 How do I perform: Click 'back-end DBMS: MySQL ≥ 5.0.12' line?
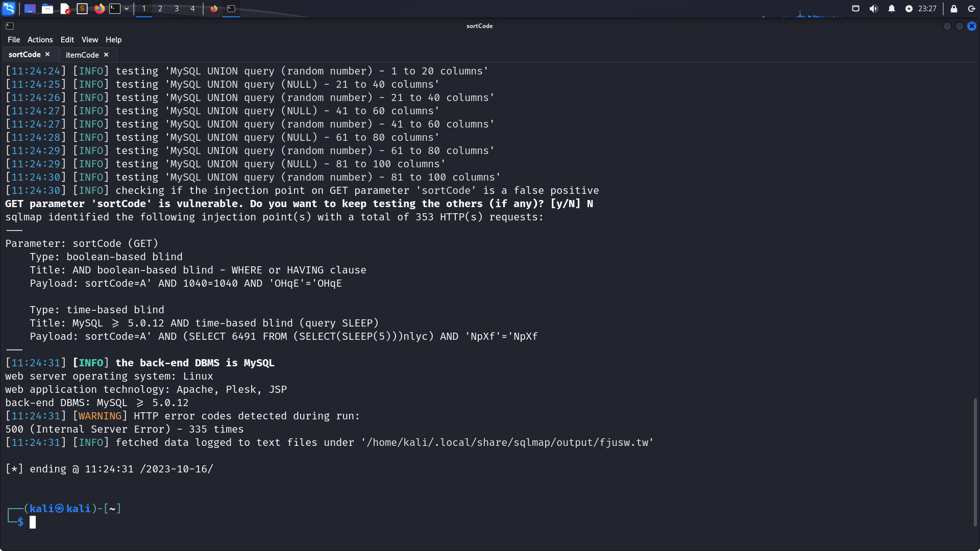97,403
